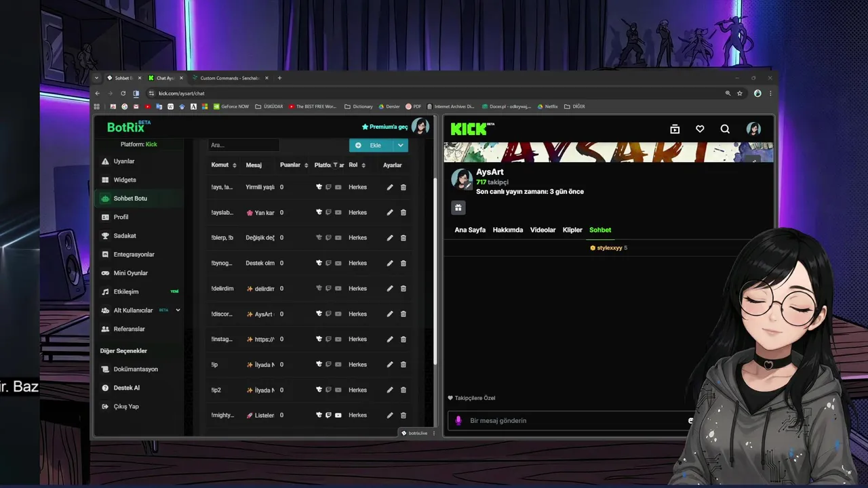
Task: Click the BotRix command list scrollbar
Action: tap(435, 271)
